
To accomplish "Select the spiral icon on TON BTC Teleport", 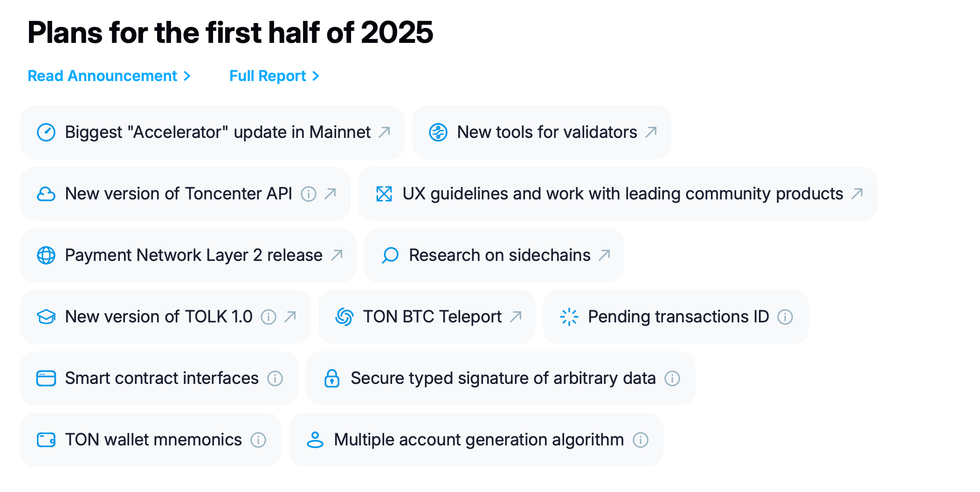I will click(344, 317).
